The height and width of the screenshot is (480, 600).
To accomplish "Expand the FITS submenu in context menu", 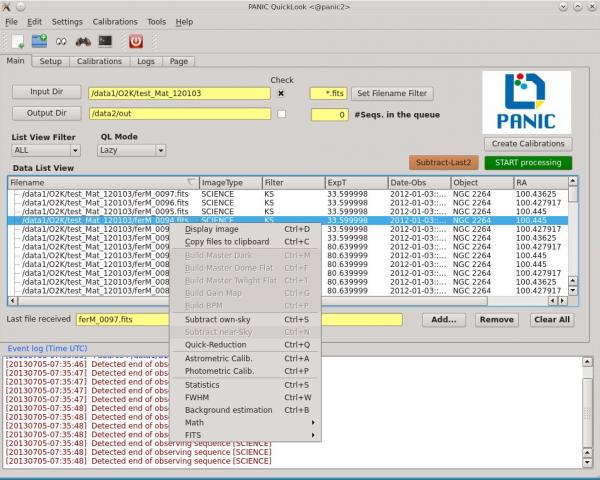I will pyautogui.click(x=248, y=436).
